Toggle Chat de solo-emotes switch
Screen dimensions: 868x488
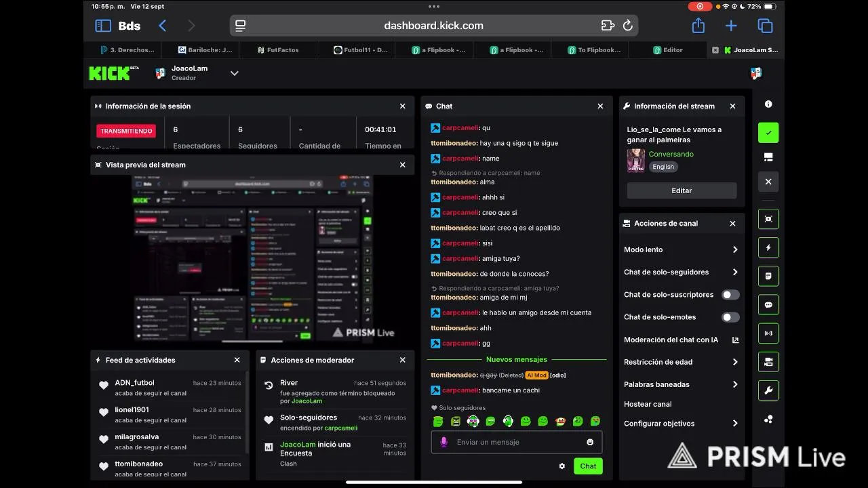click(730, 317)
